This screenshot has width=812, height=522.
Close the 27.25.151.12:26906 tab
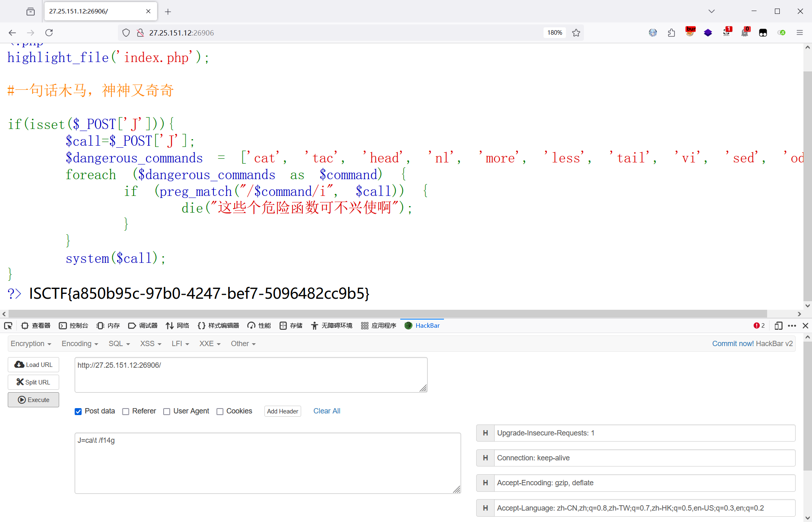(x=148, y=11)
